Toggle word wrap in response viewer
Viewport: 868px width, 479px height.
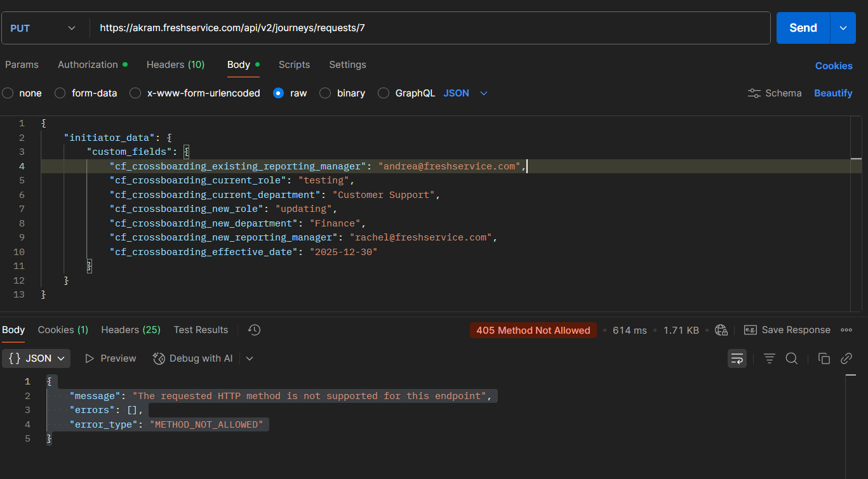737,358
